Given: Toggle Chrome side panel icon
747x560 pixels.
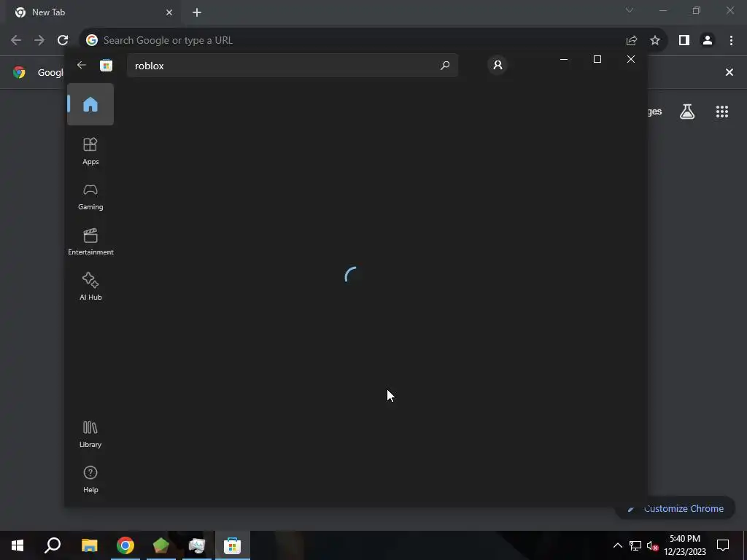Looking at the screenshot, I should [x=684, y=41].
